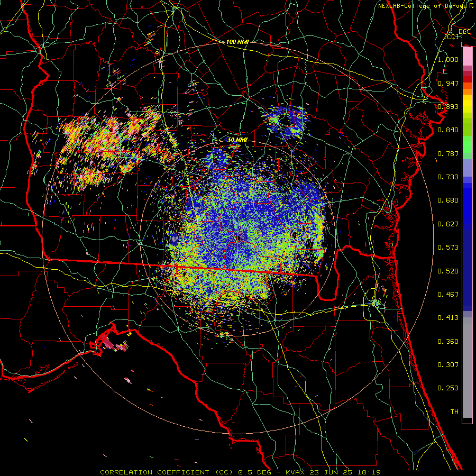Click the DEC label above the legend
Screen dimensions: 476x476
[x=464, y=32]
